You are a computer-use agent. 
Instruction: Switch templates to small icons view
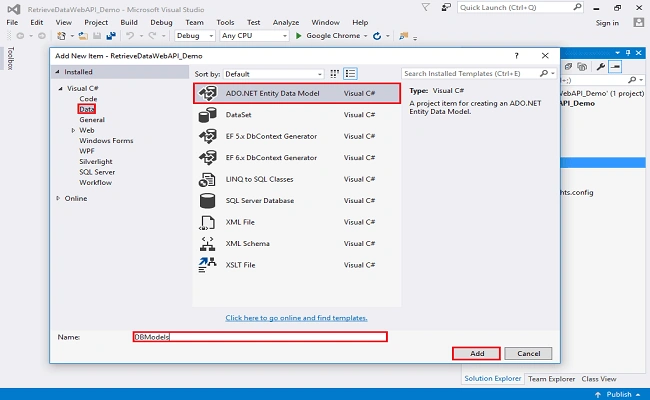coord(335,74)
